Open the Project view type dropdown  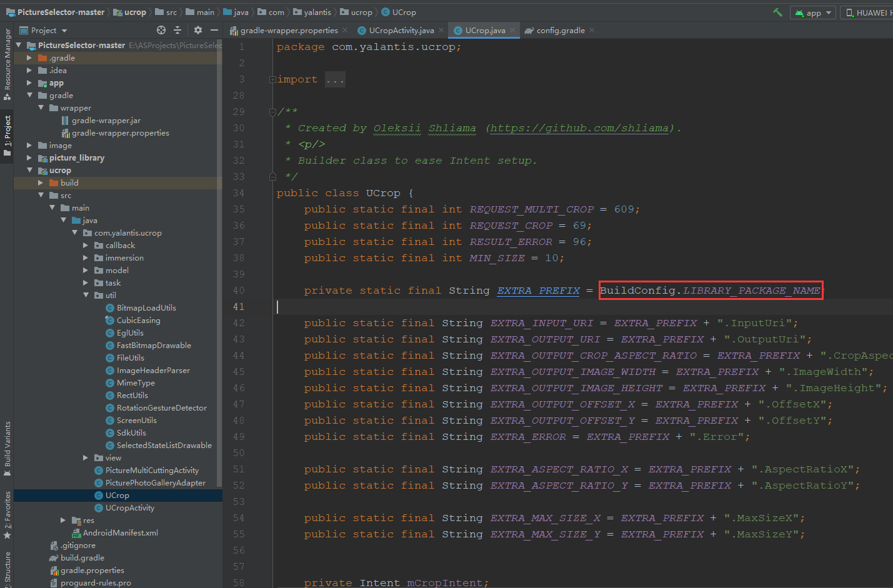[x=44, y=30]
